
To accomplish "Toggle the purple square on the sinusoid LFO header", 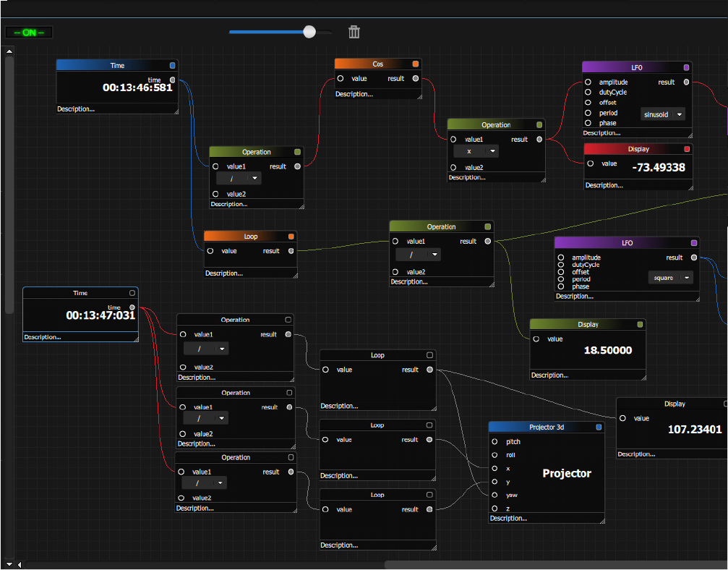I will (x=686, y=67).
